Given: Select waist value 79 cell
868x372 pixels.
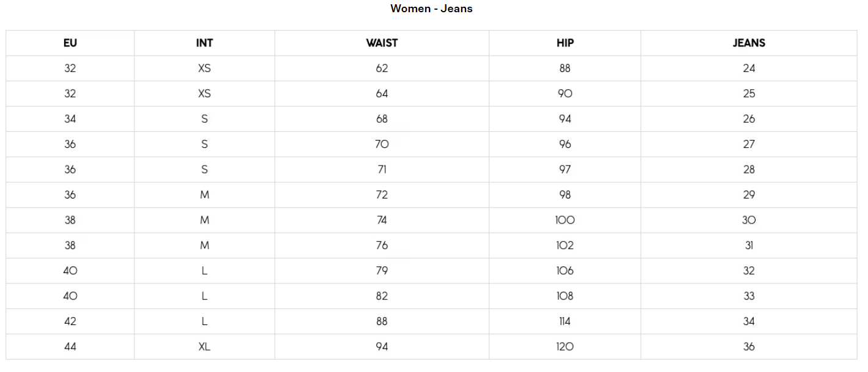Looking at the screenshot, I should tap(382, 271).
